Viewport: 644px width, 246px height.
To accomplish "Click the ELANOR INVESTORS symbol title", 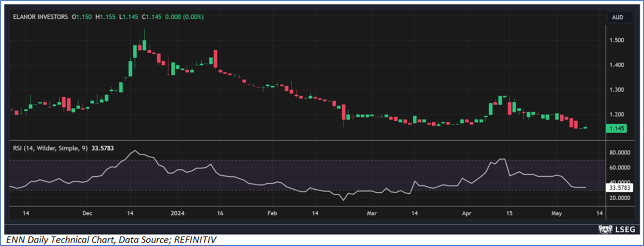I will (41, 17).
